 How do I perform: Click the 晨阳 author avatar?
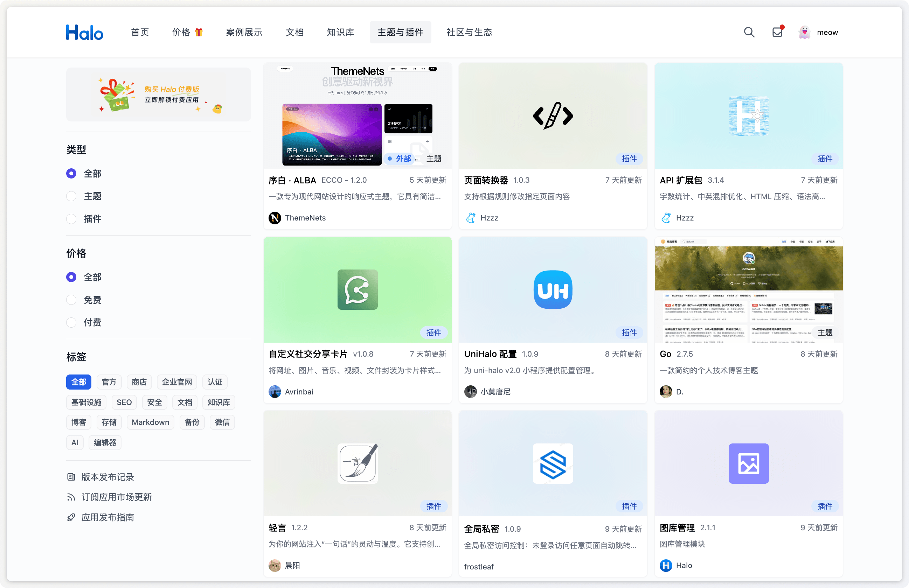pyautogui.click(x=275, y=566)
